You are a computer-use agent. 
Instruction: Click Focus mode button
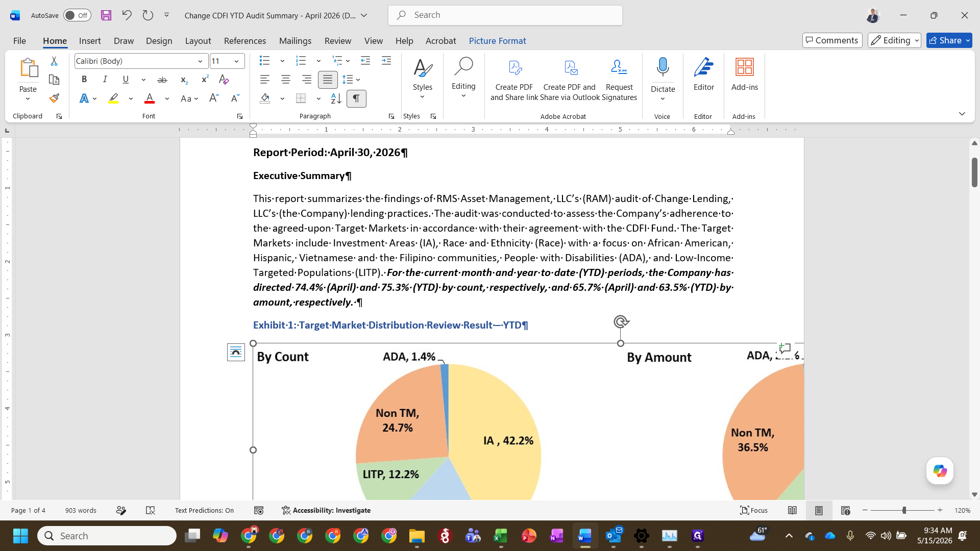click(754, 510)
